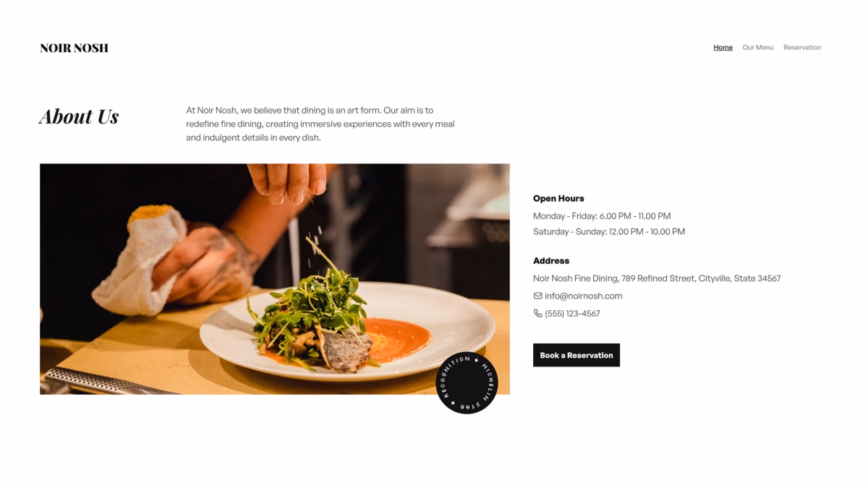Image resolution: width=868 pixels, height=488 pixels.
Task: Select the Saturday - Sunday hours line
Action: 609,232
